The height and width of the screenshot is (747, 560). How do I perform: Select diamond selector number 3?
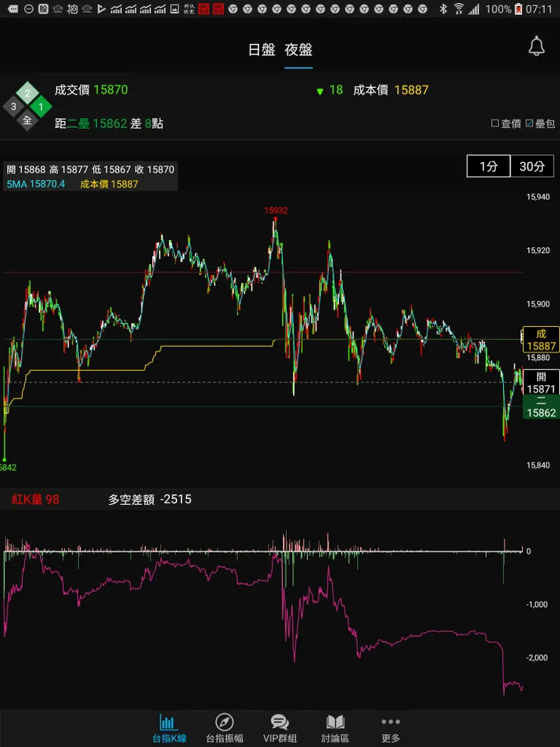[x=14, y=107]
